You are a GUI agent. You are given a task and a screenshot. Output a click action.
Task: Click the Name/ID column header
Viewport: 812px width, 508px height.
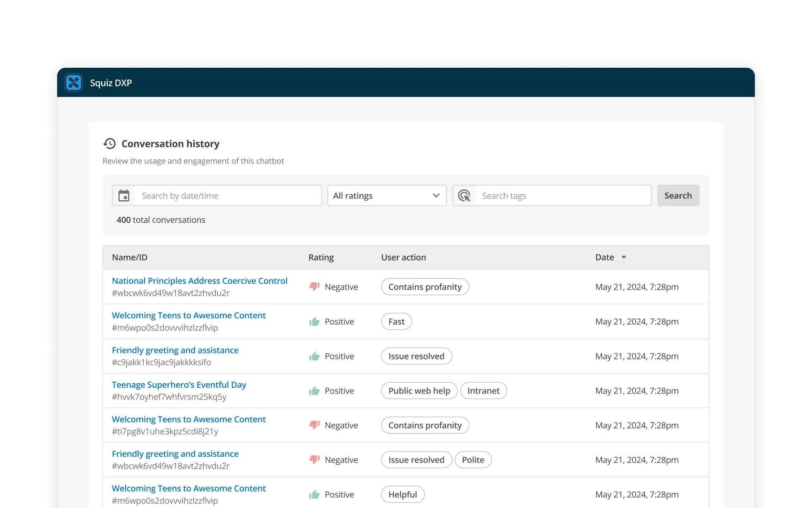[129, 257]
